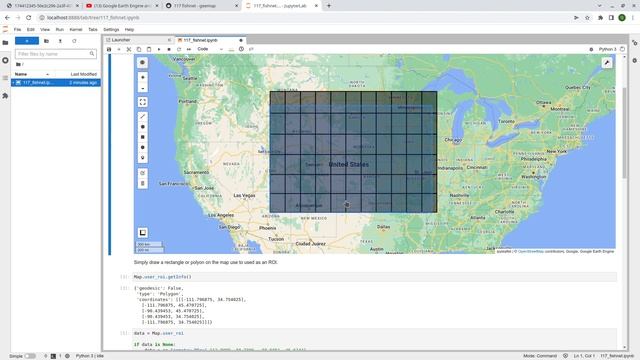The height and width of the screenshot is (360, 640).
Task: Select the draw marker tool
Action: pos(142,158)
